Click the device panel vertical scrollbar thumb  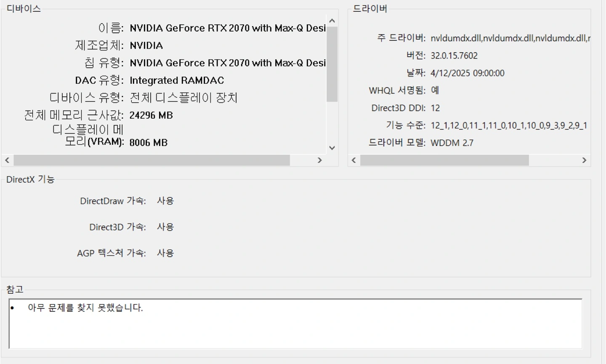pyautogui.click(x=332, y=64)
